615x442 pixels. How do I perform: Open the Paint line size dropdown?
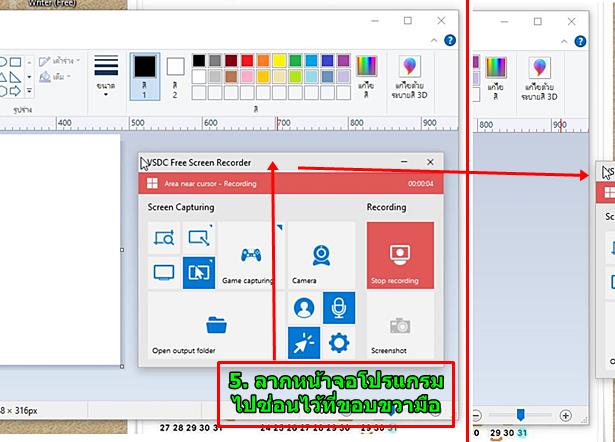106,75
